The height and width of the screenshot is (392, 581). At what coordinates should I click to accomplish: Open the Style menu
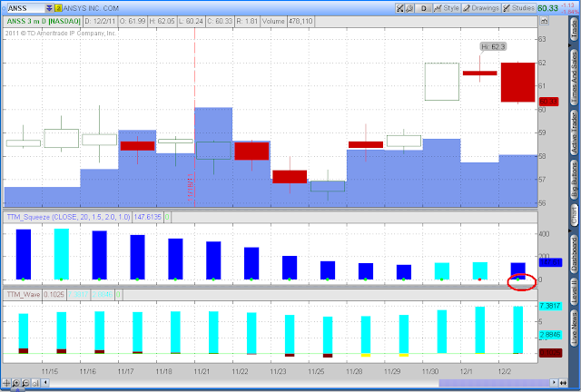pos(447,8)
